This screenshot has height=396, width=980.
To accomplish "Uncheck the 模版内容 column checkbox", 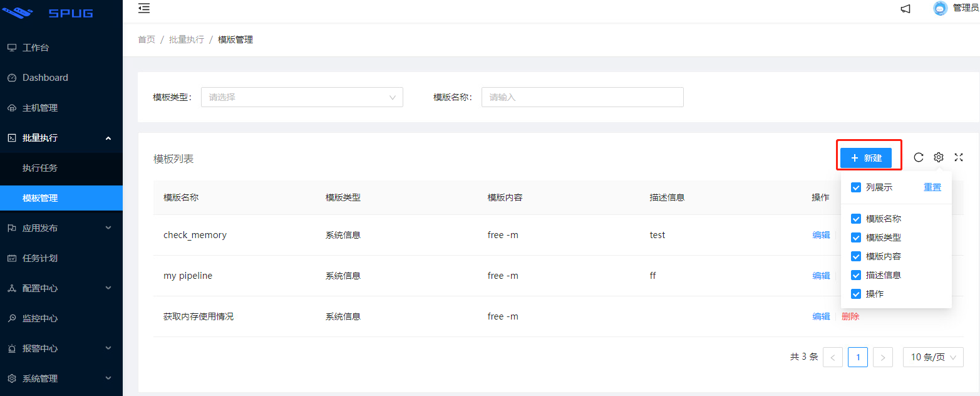I will [856, 256].
